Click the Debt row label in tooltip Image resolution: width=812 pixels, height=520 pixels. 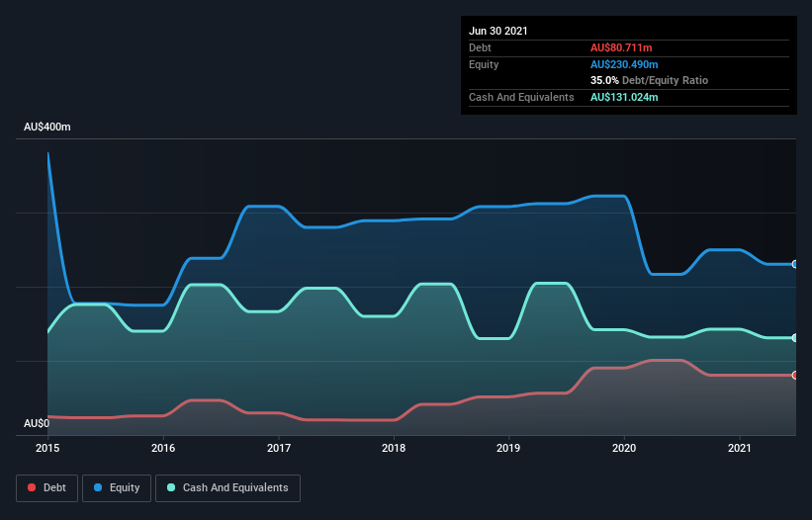[480, 47]
